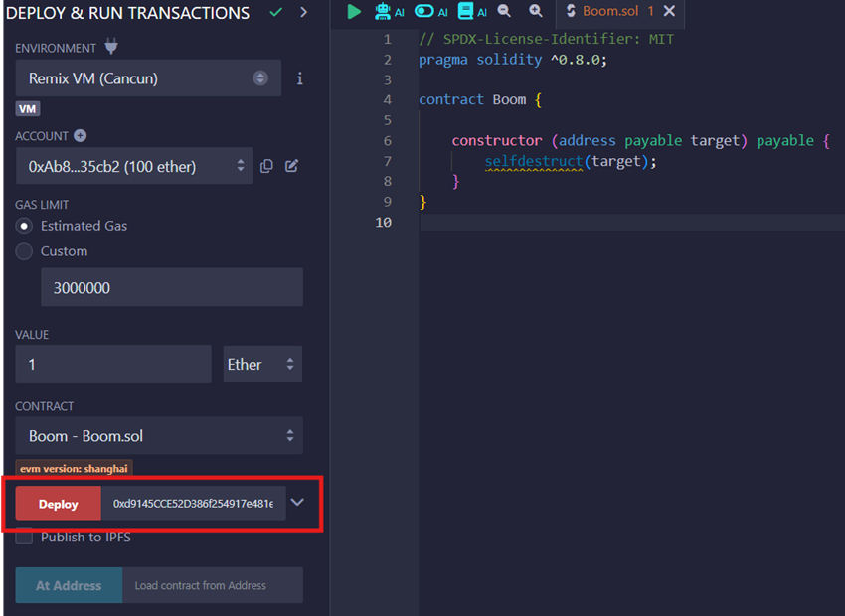Select the Custom gas limit radio button

pyautogui.click(x=24, y=251)
